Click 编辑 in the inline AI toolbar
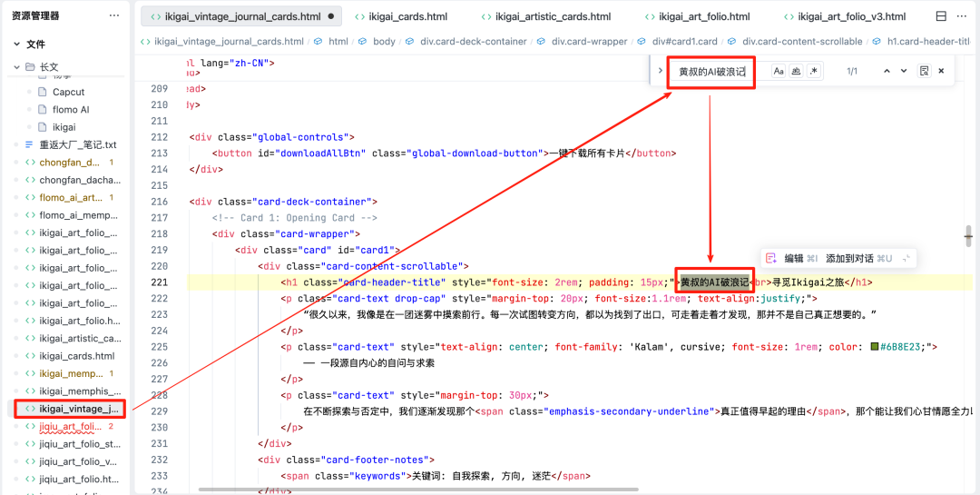The image size is (980, 495). [793, 258]
